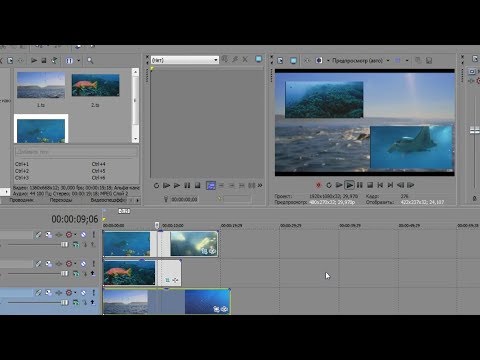Click the trimmer timecode field
Image resolution: width=480 pixels, height=360 pixels.
184,199
